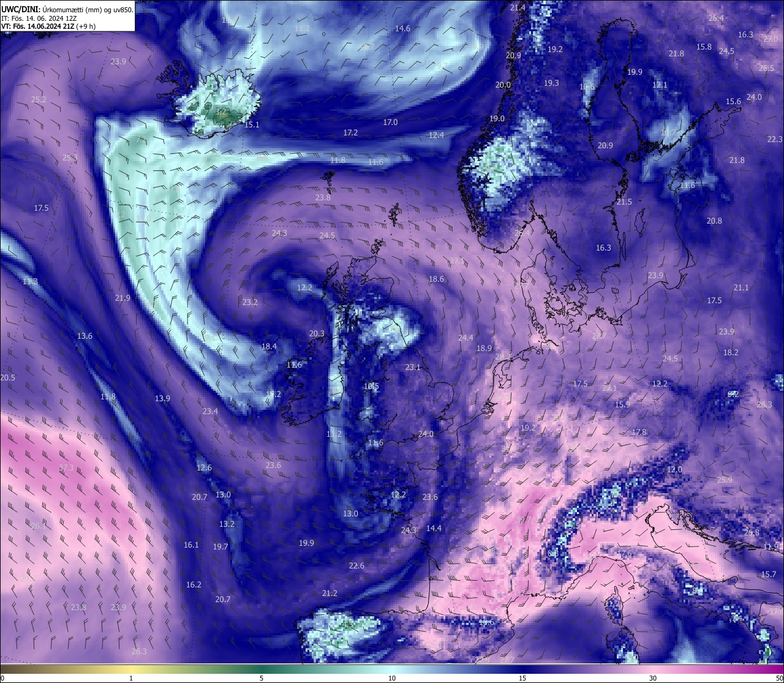Click the 16.2 map value
The width and height of the screenshot is (784, 683).
click(194, 584)
